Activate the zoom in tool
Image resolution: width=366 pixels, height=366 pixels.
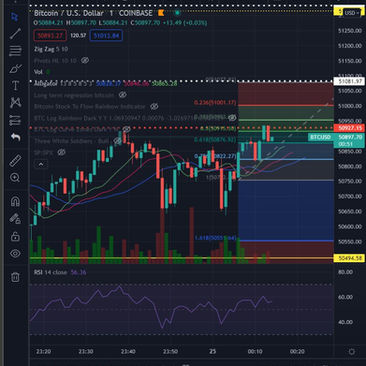click(x=15, y=177)
